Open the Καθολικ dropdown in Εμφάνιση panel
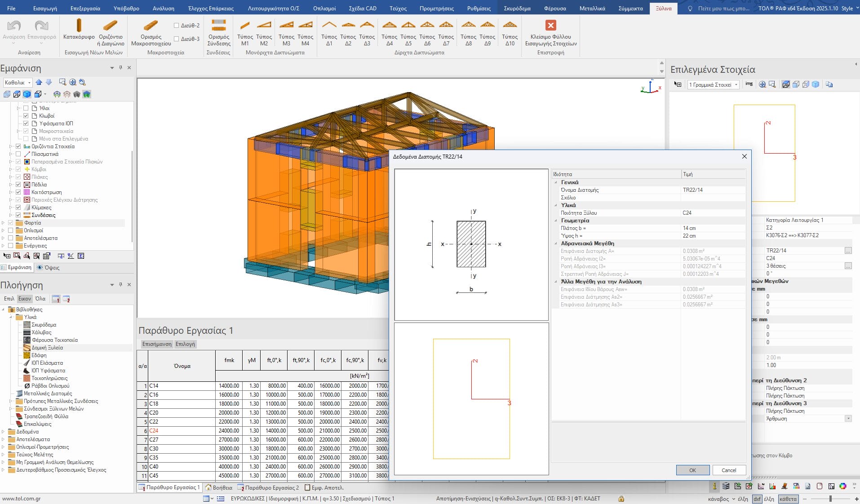Screen dimensions: 860x504 (x=18, y=83)
